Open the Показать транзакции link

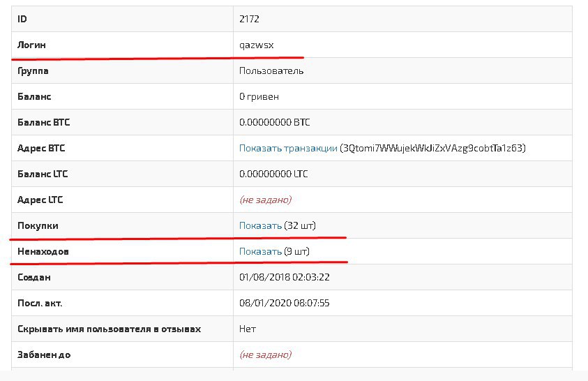(288, 148)
